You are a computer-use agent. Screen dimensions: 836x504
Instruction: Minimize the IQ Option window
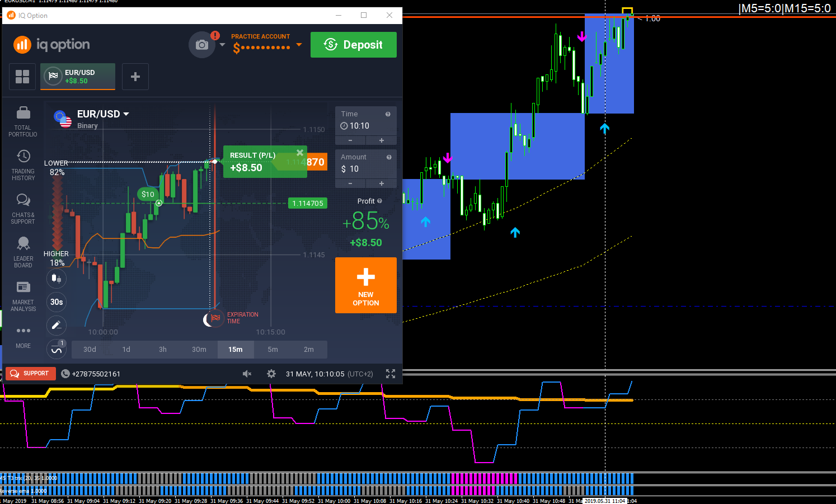[x=339, y=15]
